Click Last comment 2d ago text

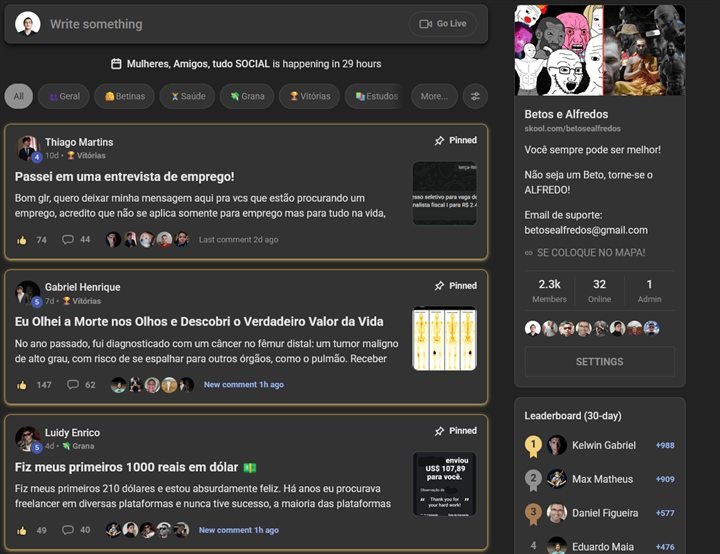(238, 240)
